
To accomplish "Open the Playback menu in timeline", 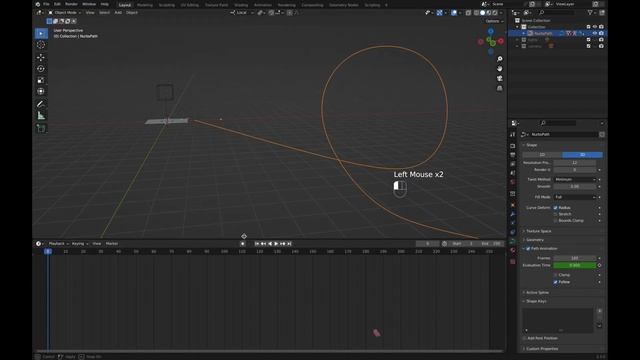I will (x=58, y=244).
